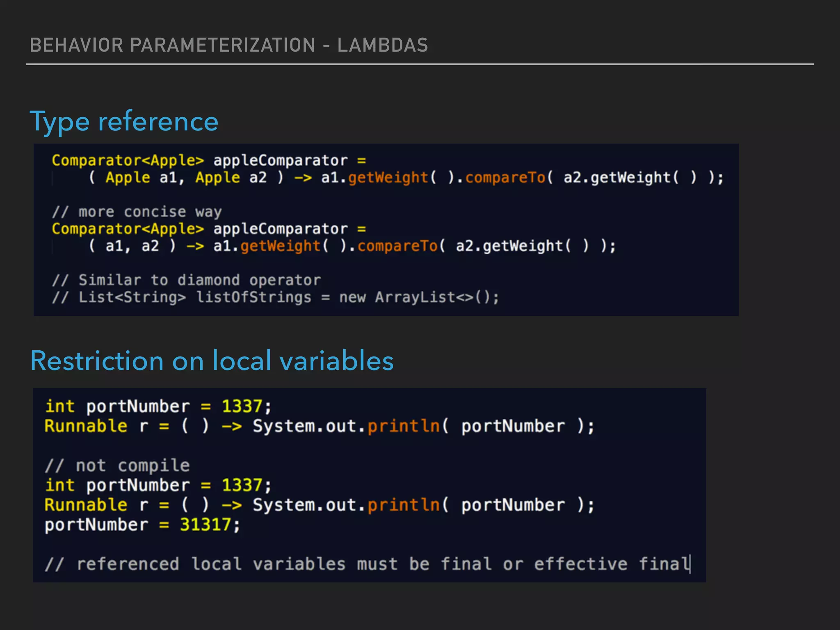Click the '// not compile' comment

click(x=117, y=466)
